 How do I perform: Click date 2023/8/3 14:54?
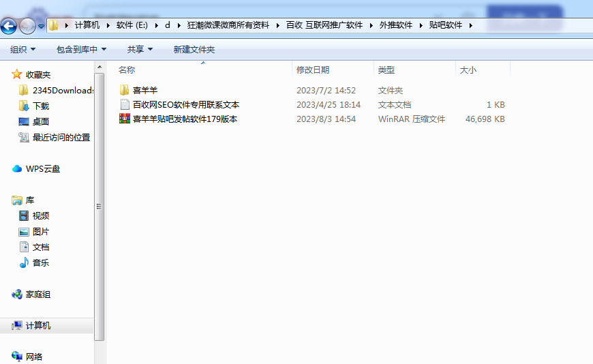[326, 119]
